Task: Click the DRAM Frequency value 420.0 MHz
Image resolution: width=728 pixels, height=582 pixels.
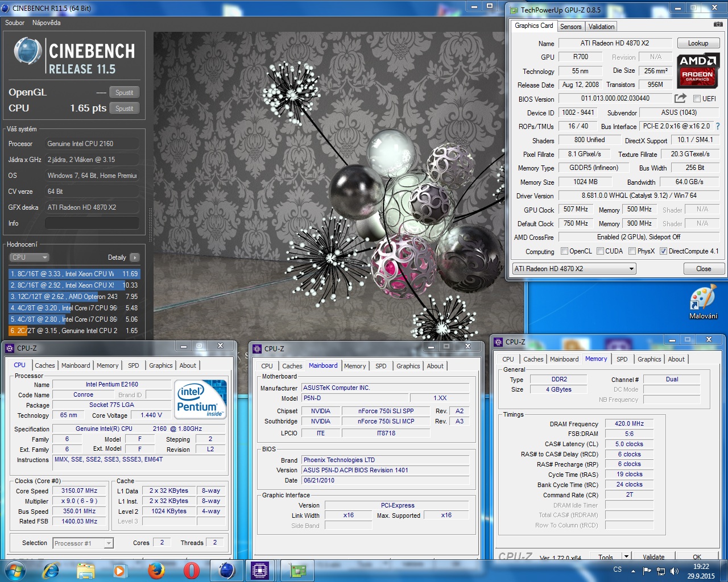Action: click(x=629, y=424)
